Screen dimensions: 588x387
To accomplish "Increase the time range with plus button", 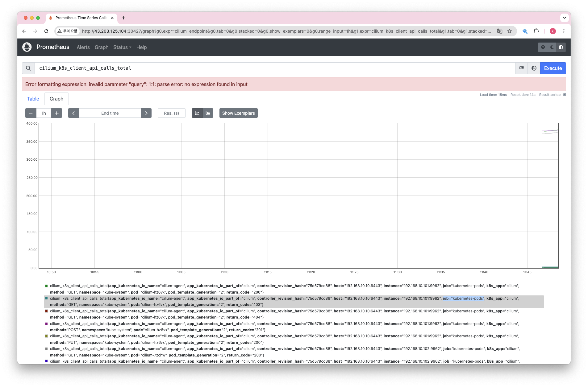I will (x=57, y=113).
